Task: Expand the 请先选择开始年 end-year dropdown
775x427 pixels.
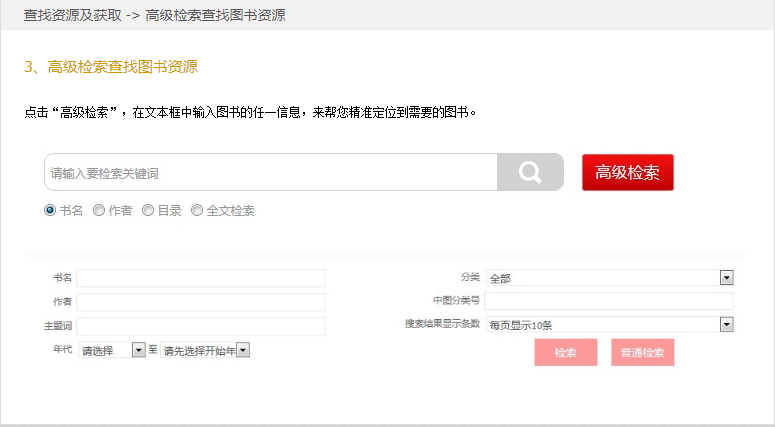Action: point(205,350)
